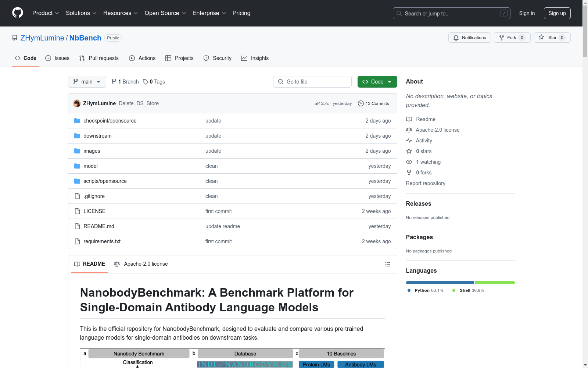Click the Sign up button
588x368 pixels.
click(x=557, y=13)
